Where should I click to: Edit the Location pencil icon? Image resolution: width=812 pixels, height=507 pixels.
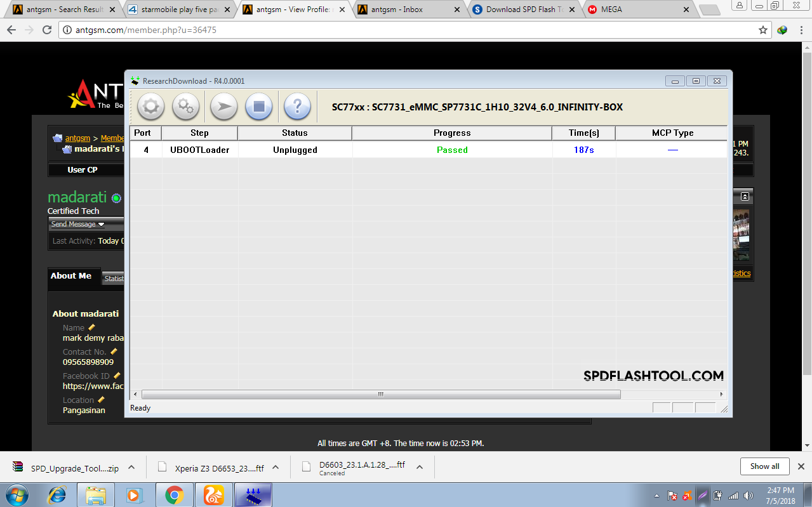pos(101,400)
